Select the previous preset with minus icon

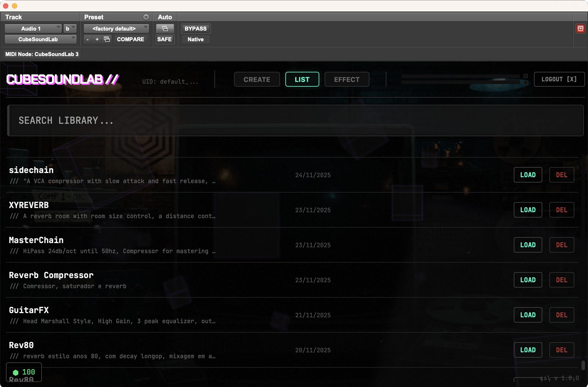(88, 39)
